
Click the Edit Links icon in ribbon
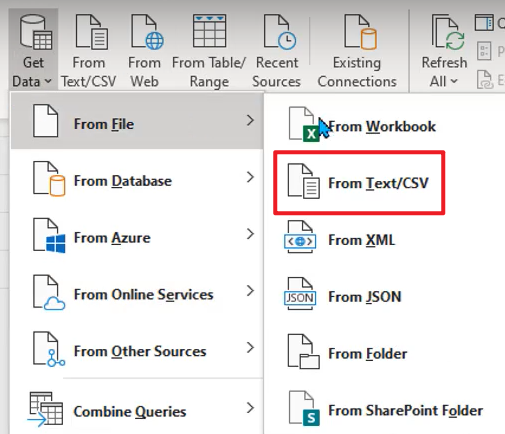click(x=484, y=79)
